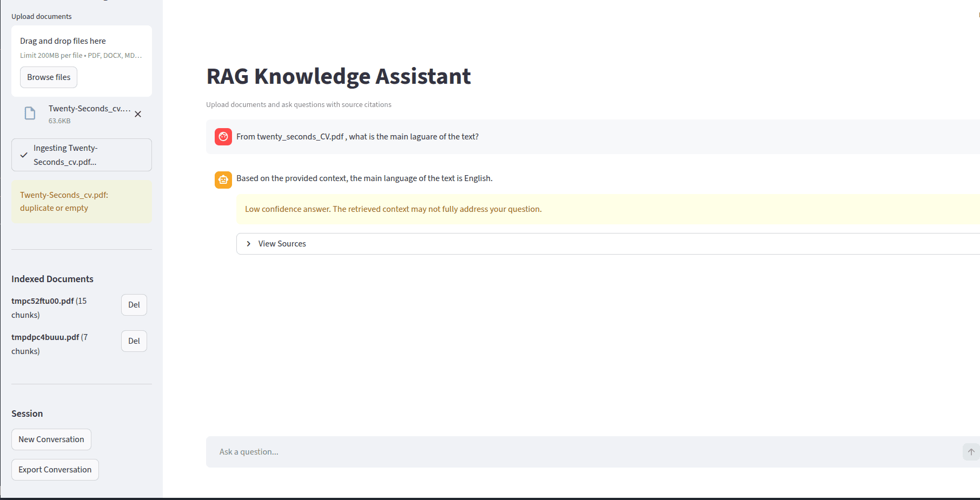Remove Twenty-Seconds_cv.pdf with the X icon

tap(137, 114)
